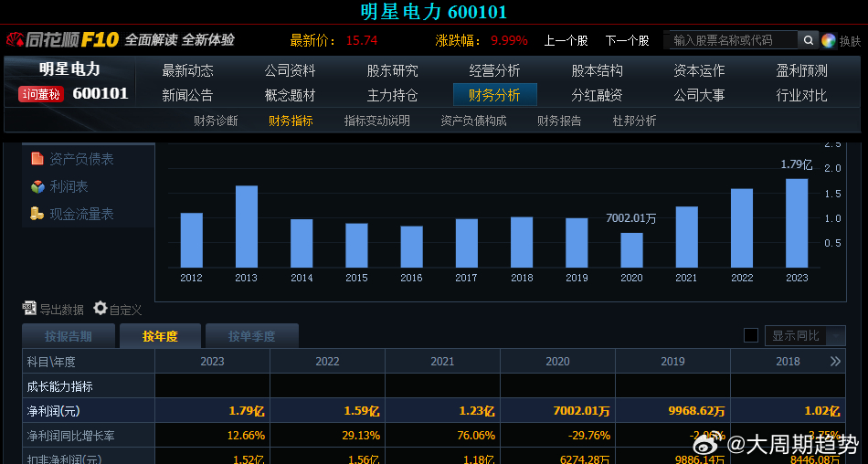
Task: Click the 2016 chart bar
Action: [411, 247]
